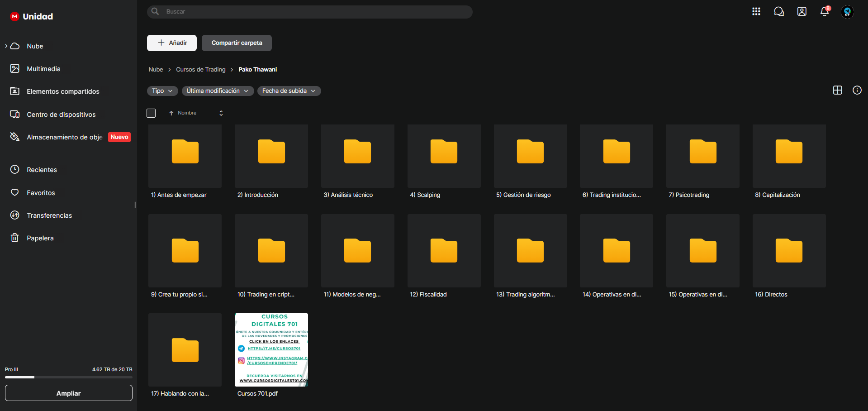Open the Cursos 701.pdf thumbnail

click(271, 350)
